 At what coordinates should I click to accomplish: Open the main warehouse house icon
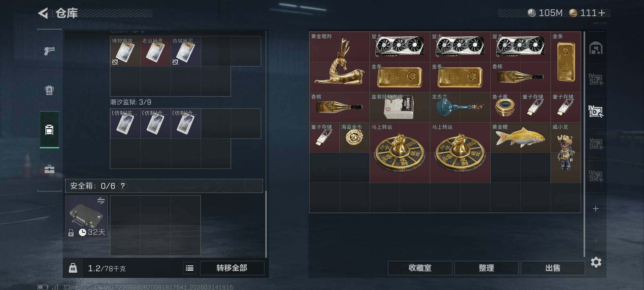click(596, 48)
